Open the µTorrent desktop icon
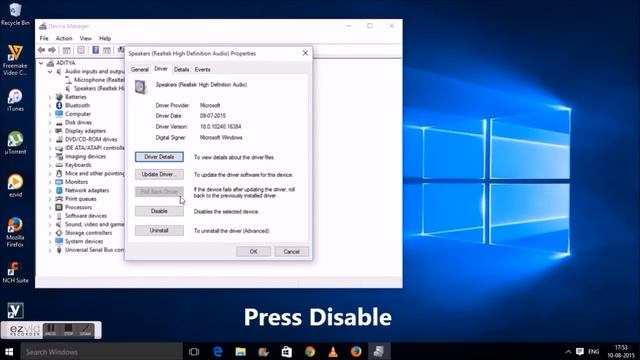This screenshot has width=640, height=360. (x=15, y=142)
